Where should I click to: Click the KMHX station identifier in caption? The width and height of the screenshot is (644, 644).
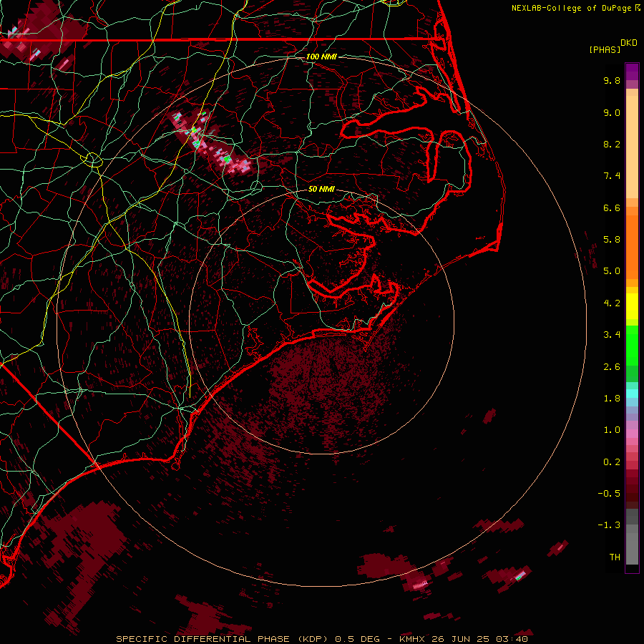click(x=412, y=639)
